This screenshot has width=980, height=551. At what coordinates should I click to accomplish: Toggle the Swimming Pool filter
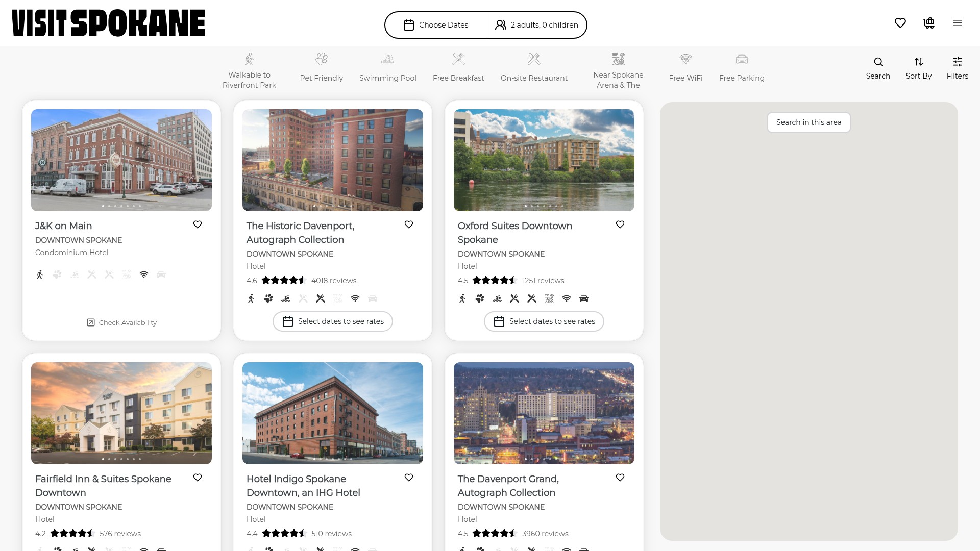[388, 67]
